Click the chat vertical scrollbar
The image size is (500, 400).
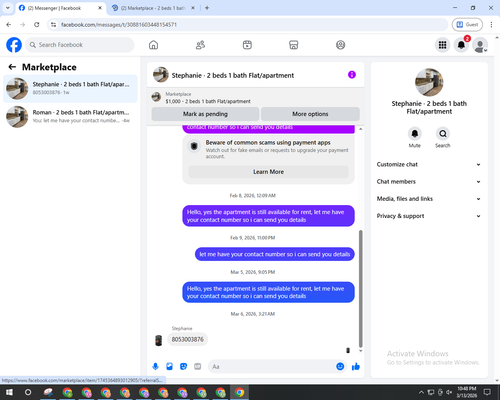click(360, 289)
